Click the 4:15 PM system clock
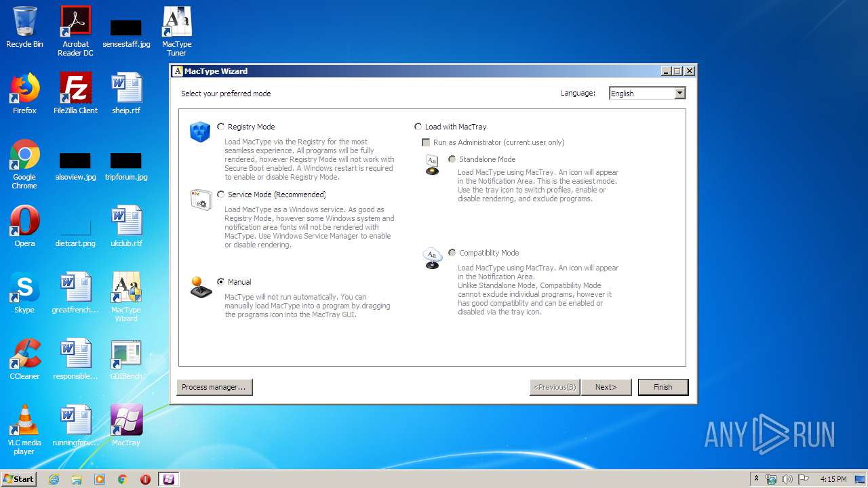This screenshot has width=868, height=488. [x=833, y=479]
